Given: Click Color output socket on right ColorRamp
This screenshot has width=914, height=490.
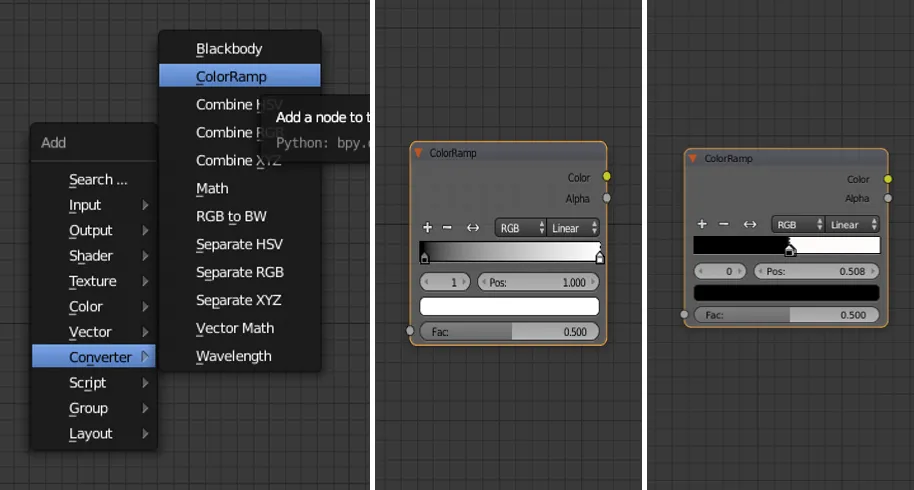Looking at the screenshot, I should (888, 179).
